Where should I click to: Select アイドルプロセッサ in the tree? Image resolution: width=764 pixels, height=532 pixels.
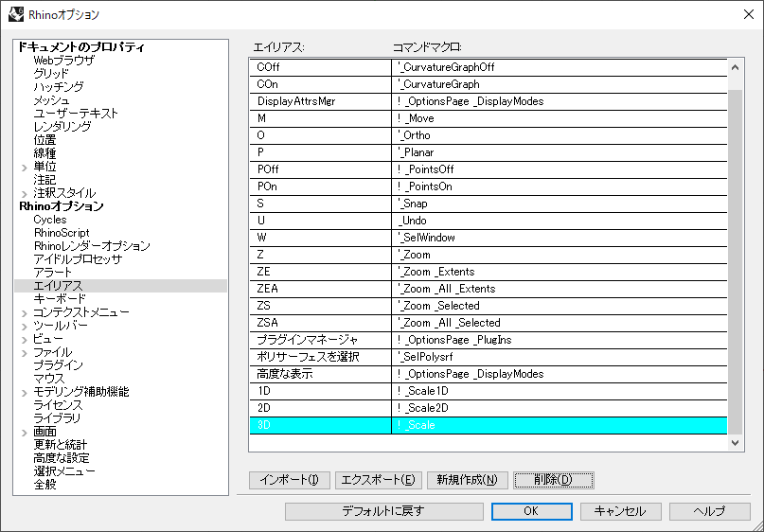coord(78,259)
